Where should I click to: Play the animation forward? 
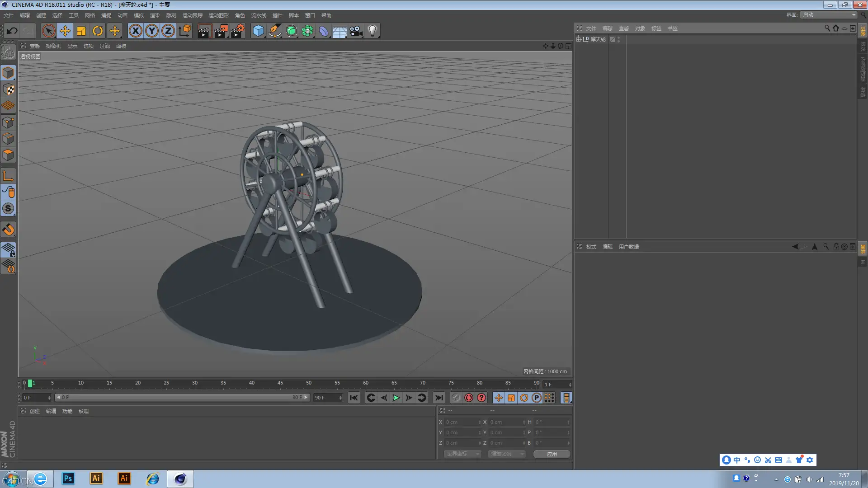click(396, 398)
